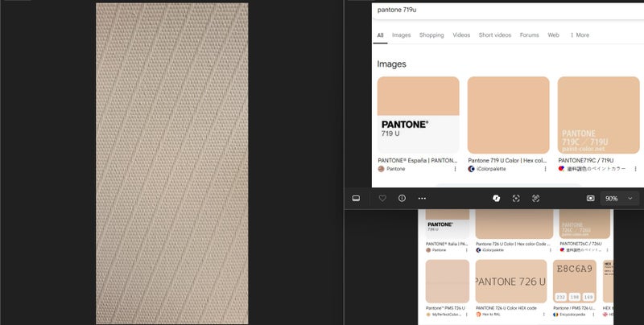This screenshot has width=644, height=325.
Task: Open the PANTONE 719 U swatch card image
Action: pos(418,115)
